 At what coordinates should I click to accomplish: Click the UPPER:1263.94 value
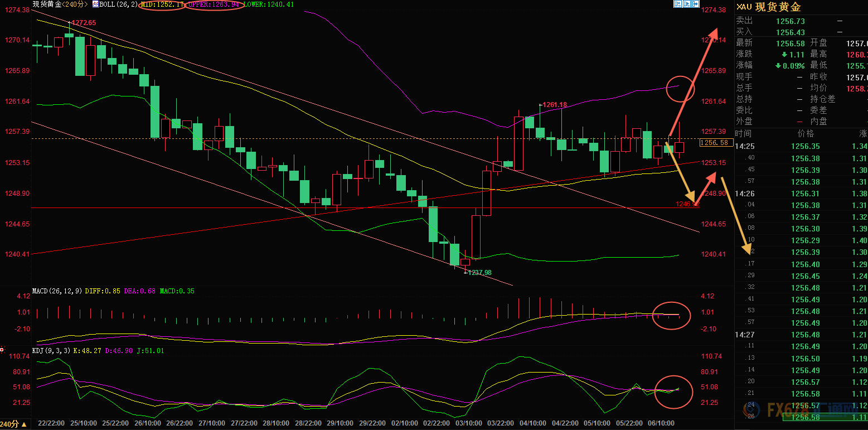(214, 4)
